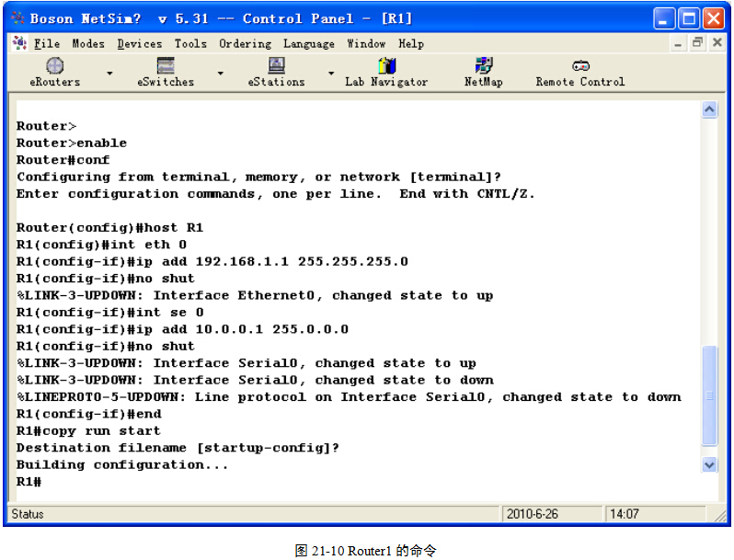Click the 'Router>enable' line
The height and width of the screenshot is (560, 734).
coord(72,143)
